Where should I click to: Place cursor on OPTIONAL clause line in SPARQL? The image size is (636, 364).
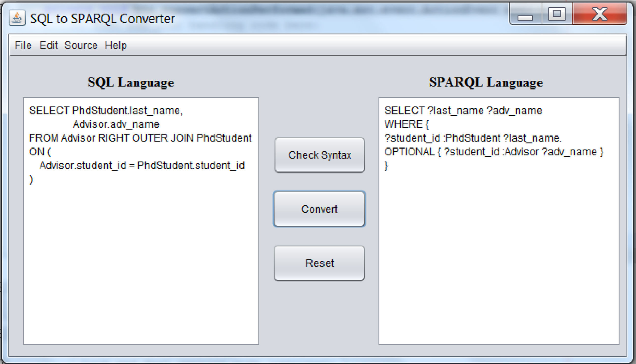[494, 152]
